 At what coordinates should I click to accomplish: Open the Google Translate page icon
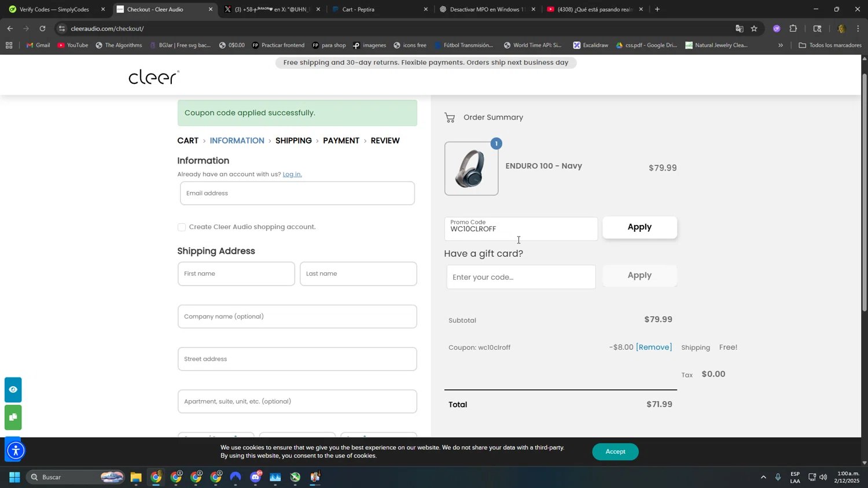click(739, 28)
